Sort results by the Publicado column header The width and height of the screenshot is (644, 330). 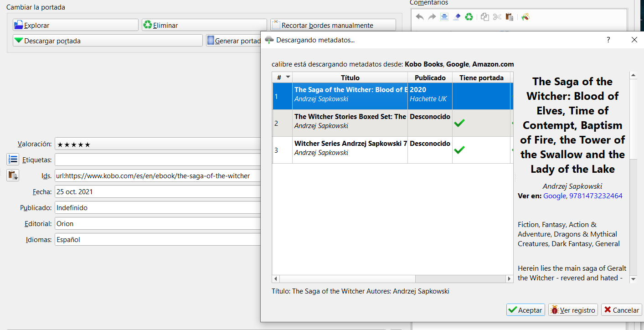[x=430, y=77]
